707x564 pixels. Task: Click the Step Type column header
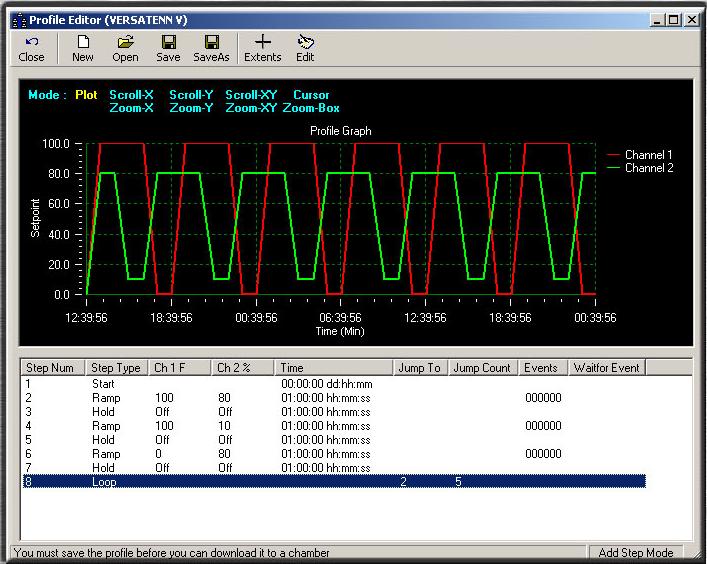point(116,368)
